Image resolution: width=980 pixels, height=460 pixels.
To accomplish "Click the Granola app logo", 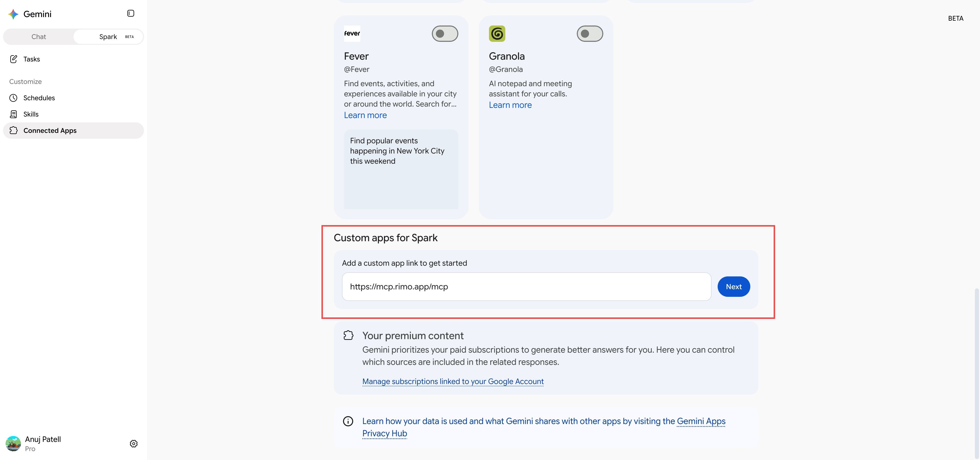I will point(497,33).
